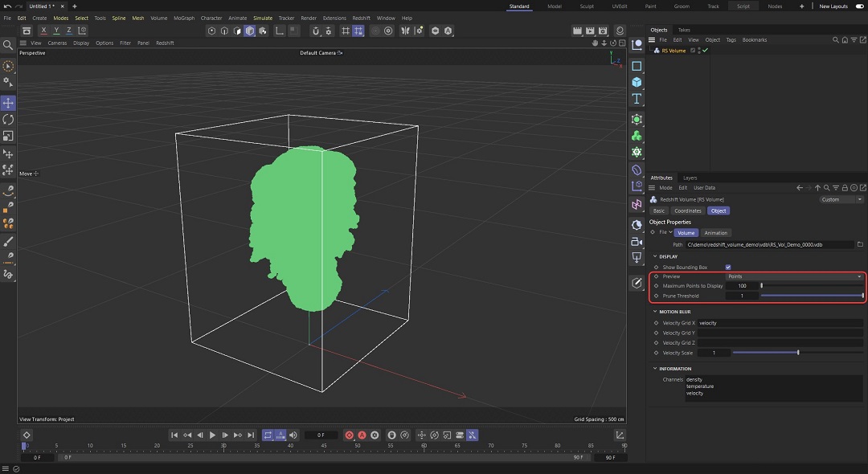Open the Redshift menu in the menu bar
Image resolution: width=868 pixels, height=474 pixels.
(x=361, y=17)
